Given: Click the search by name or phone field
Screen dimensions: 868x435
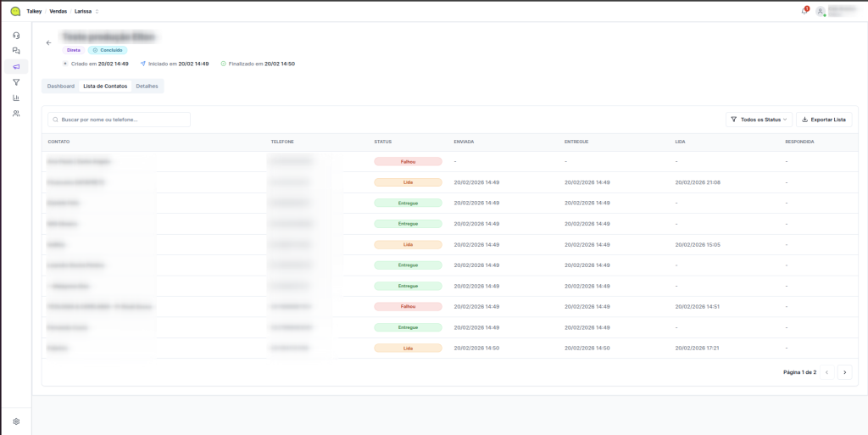Looking at the screenshot, I should pyautogui.click(x=120, y=120).
